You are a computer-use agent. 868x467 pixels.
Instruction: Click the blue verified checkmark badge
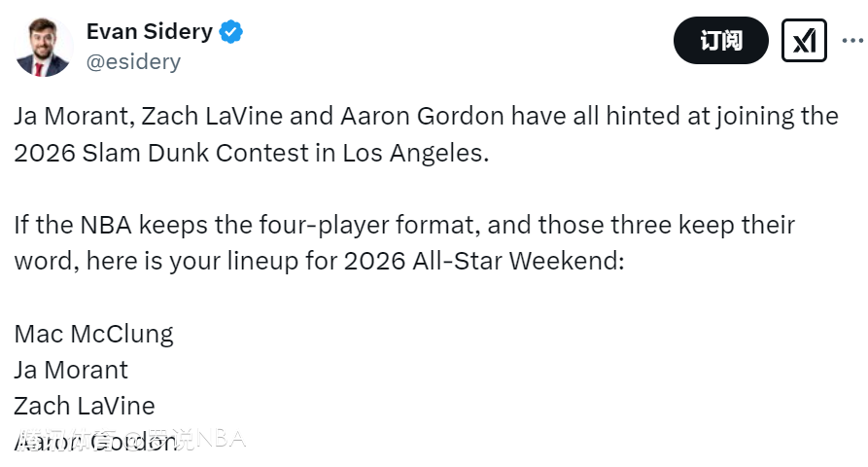[231, 32]
